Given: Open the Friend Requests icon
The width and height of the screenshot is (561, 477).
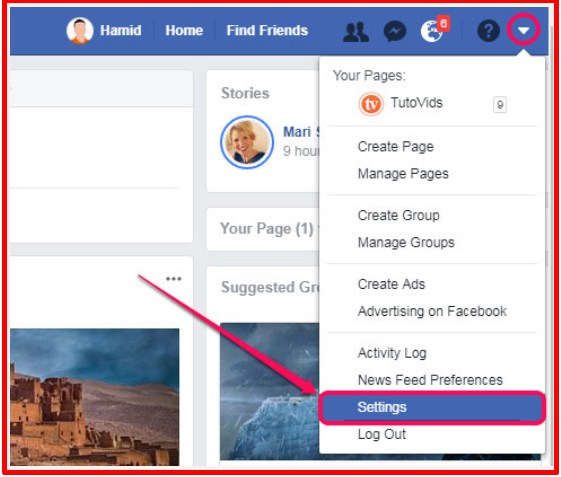Looking at the screenshot, I should (355, 31).
